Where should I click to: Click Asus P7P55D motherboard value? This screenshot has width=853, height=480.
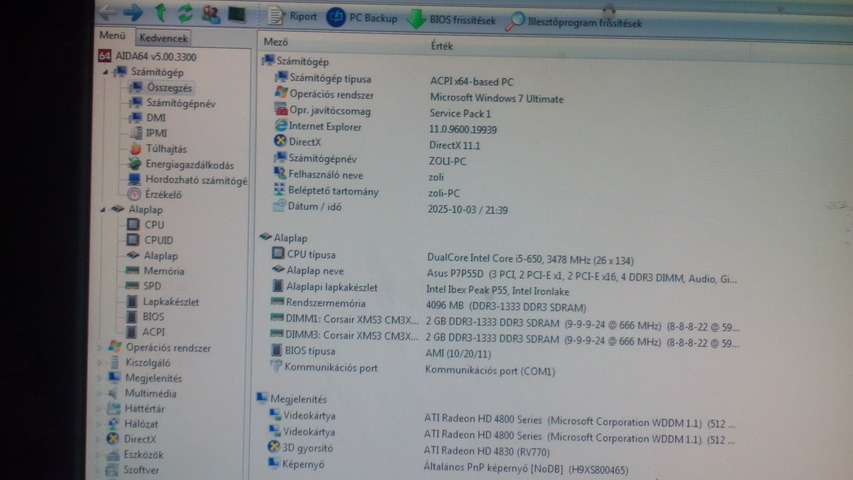point(581,278)
